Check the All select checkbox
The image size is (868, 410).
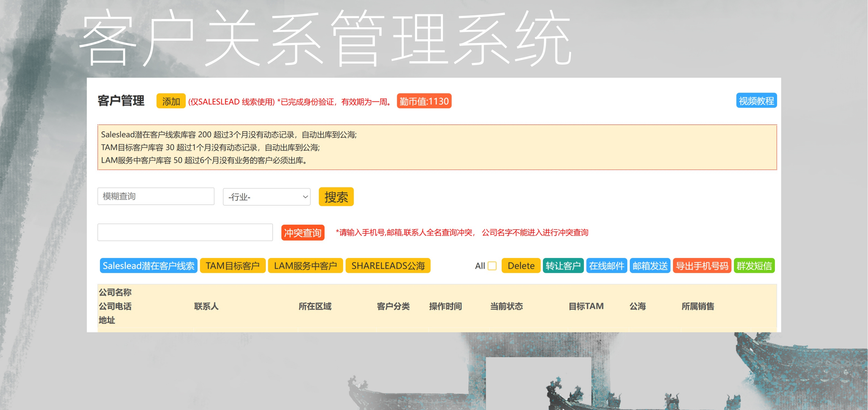tap(492, 266)
